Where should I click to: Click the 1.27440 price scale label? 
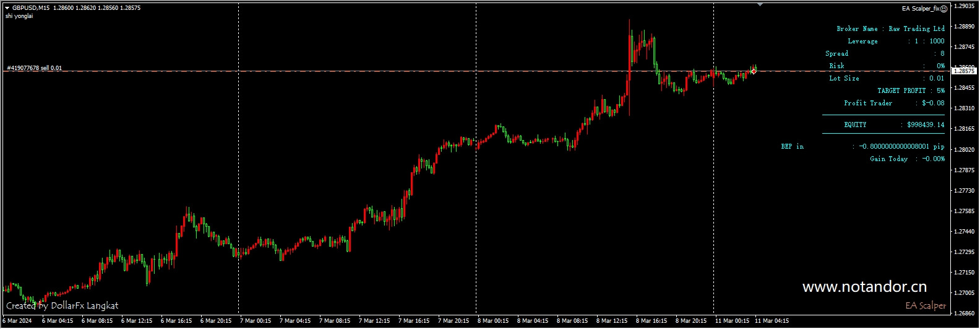[x=965, y=231]
